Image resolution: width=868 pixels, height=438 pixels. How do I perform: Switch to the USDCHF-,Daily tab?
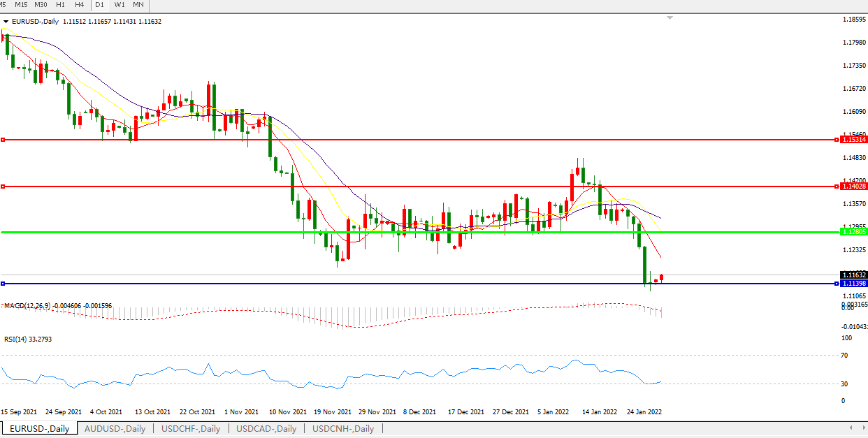pyautogui.click(x=191, y=428)
